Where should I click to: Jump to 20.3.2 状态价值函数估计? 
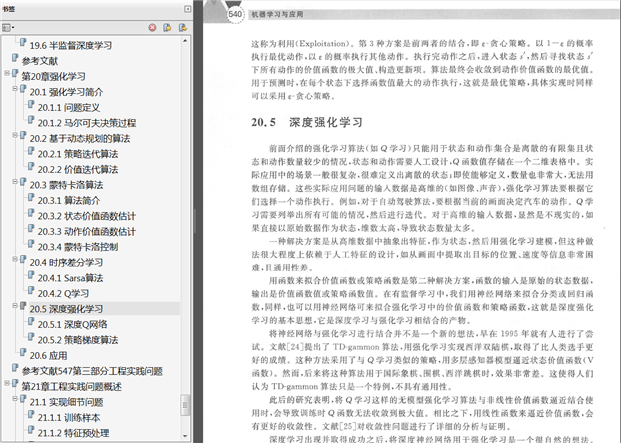86,216
